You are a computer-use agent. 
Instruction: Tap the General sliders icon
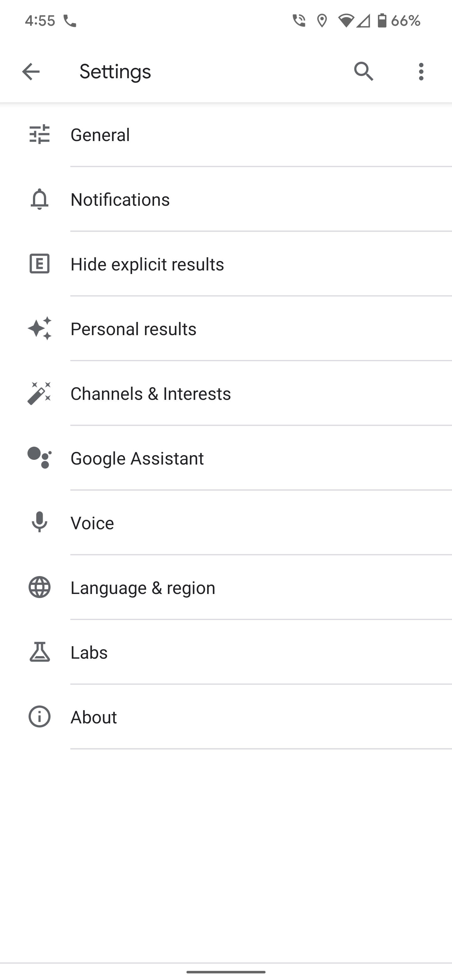coord(40,134)
